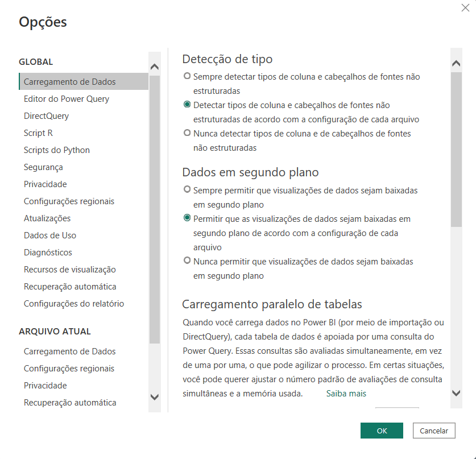The image size is (476, 459).
Task: Open Diagnósticos settings
Action: point(48,253)
